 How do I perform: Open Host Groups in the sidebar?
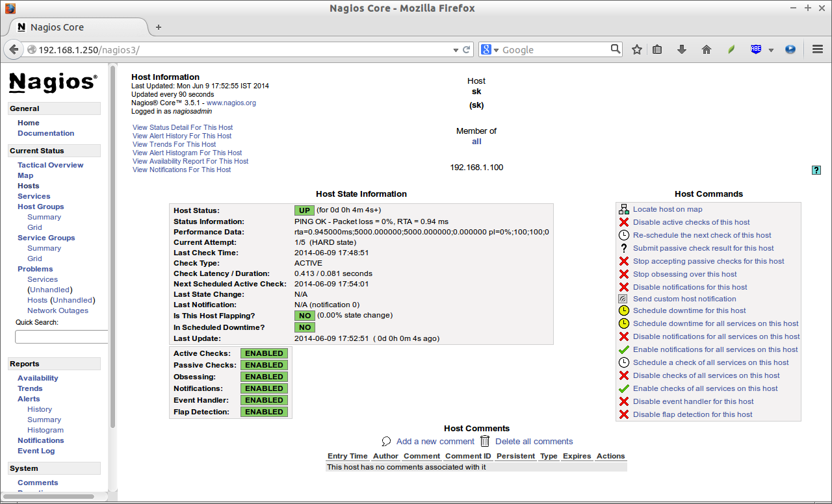41,207
